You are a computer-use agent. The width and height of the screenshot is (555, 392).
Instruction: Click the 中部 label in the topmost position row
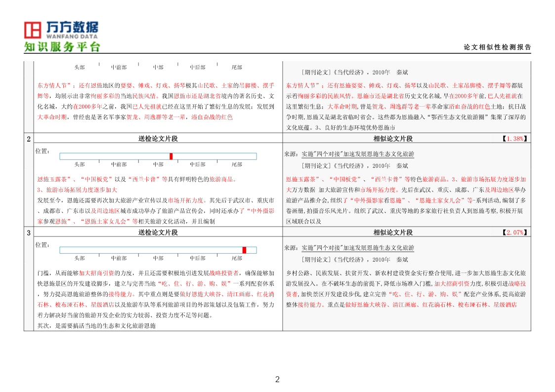pyautogui.click(x=158, y=67)
